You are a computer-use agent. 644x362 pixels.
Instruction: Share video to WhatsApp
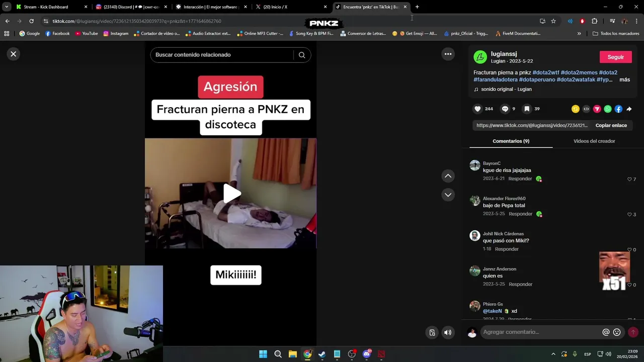(x=608, y=109)
